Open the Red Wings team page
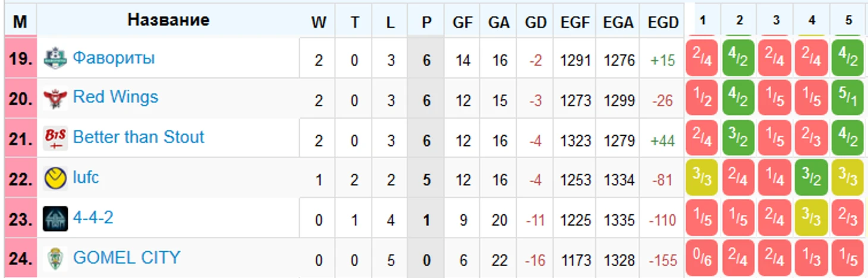 115,97
